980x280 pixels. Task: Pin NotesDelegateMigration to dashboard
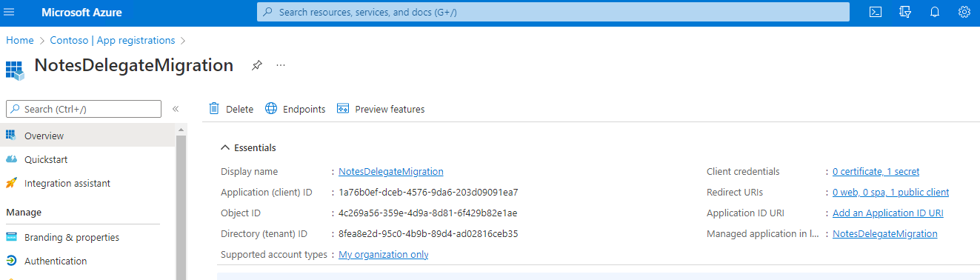256,65
